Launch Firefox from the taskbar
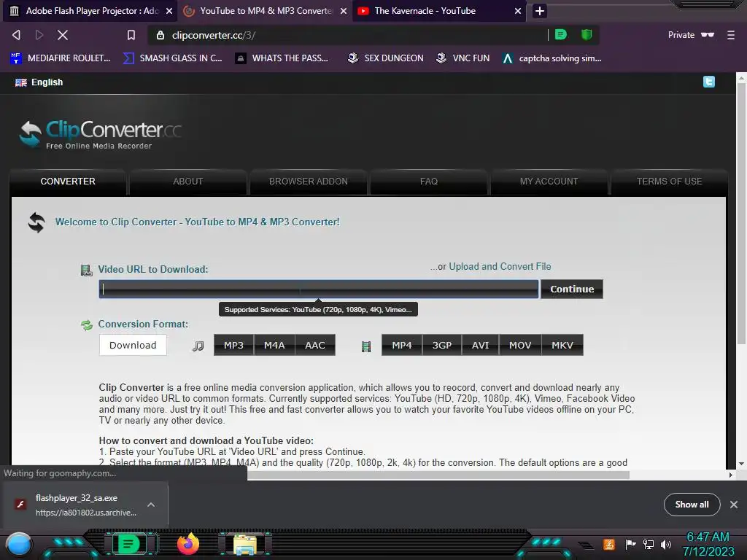 [188, 544]
